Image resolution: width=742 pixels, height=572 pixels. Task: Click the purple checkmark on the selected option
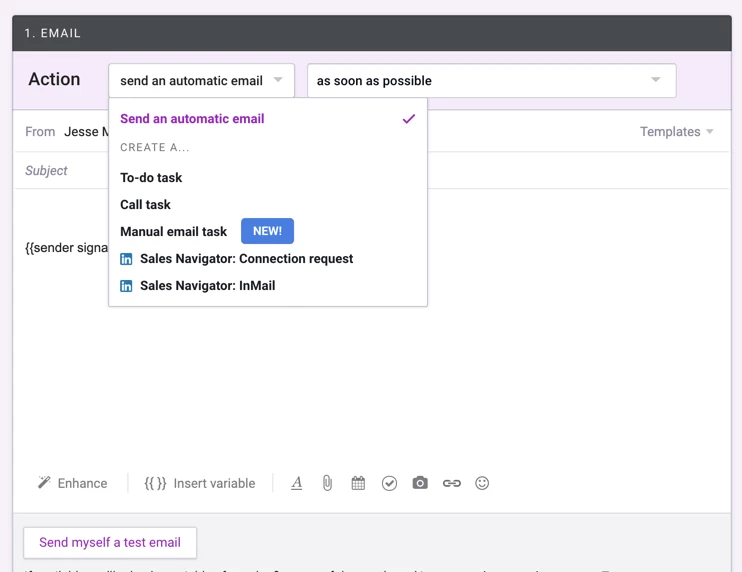(409, 119)
